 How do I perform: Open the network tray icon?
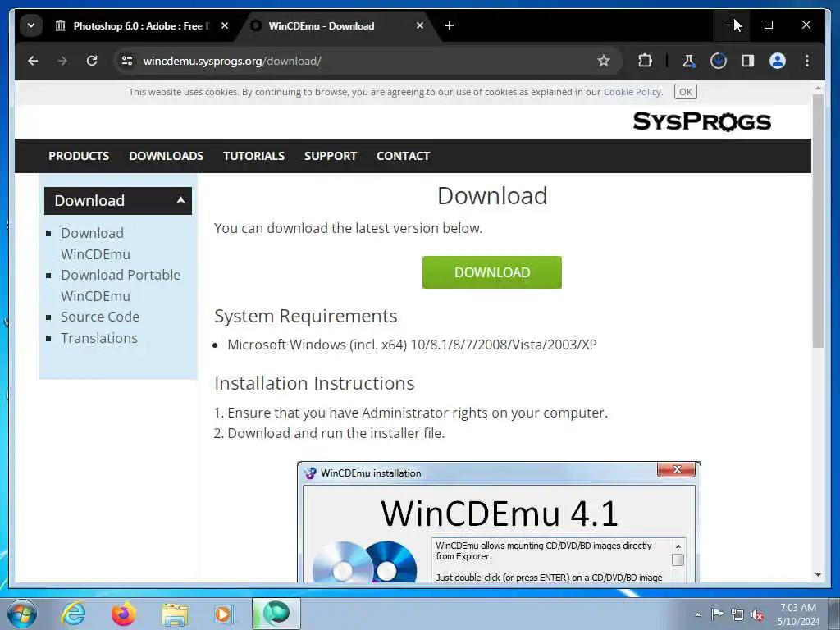point(737,614)
